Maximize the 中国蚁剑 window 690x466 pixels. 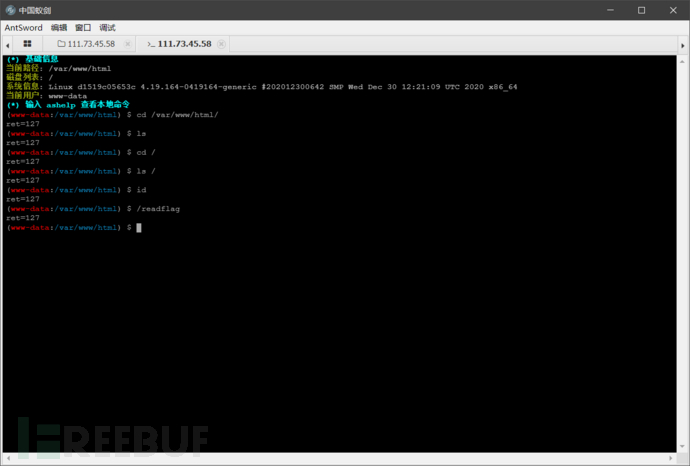pyautogui.click(x=642, y=10)
